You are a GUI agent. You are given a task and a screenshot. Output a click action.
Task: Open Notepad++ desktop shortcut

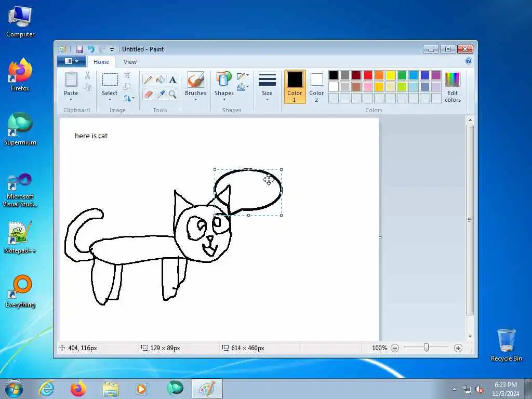coord(20,237)
